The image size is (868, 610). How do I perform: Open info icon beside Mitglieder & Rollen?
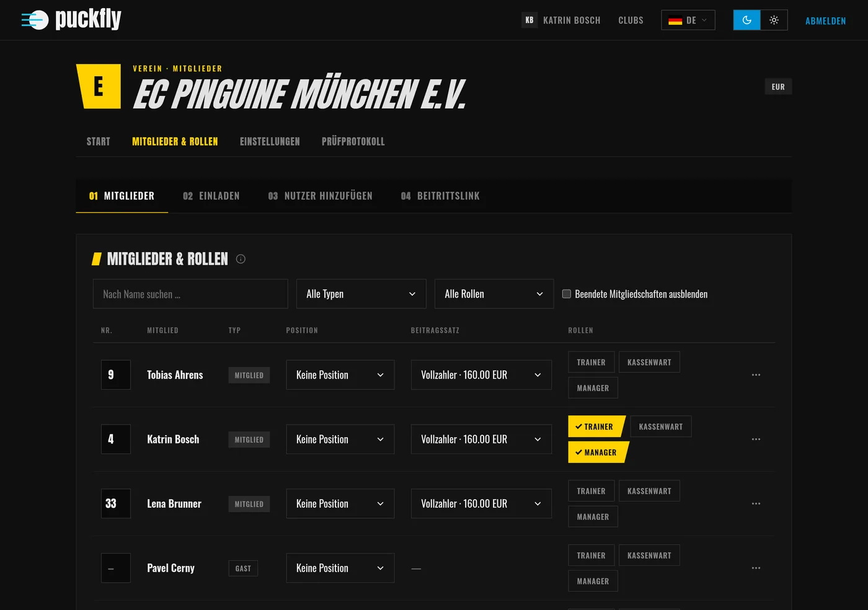tap(241, 259)
